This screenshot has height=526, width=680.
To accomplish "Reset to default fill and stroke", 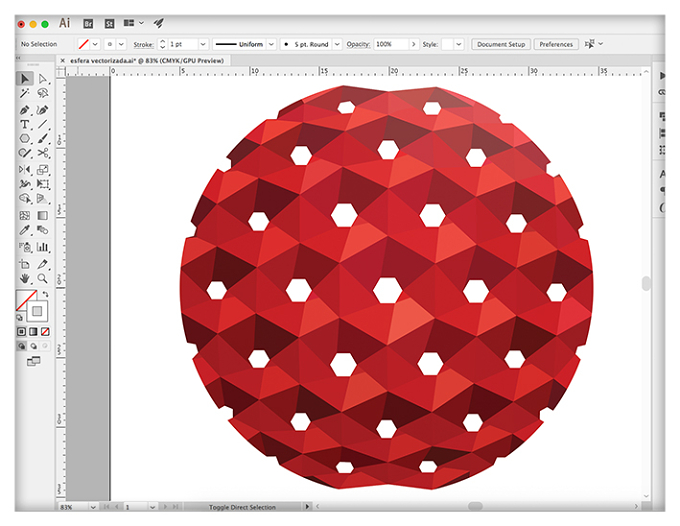I will 19,318.
